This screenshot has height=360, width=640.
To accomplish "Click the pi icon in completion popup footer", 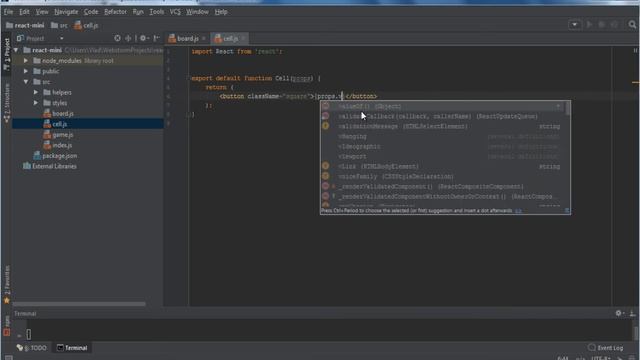I will pos(567,211).
